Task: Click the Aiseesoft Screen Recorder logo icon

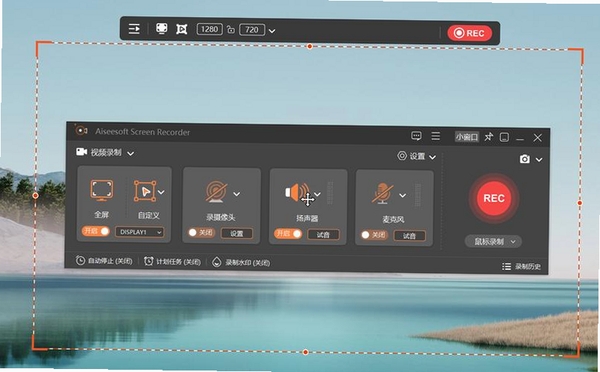Action: coord(81,130)
